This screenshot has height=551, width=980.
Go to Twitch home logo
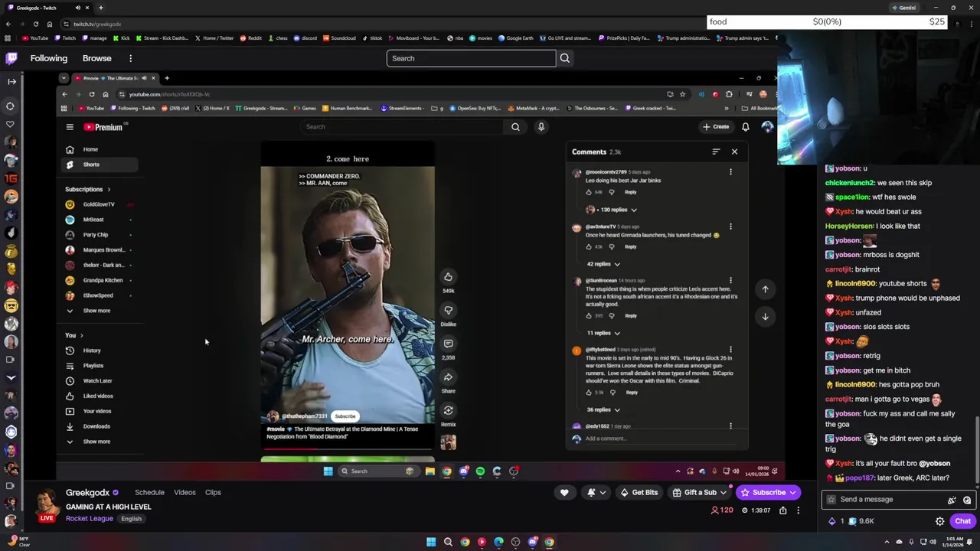(x=11, y=58)
